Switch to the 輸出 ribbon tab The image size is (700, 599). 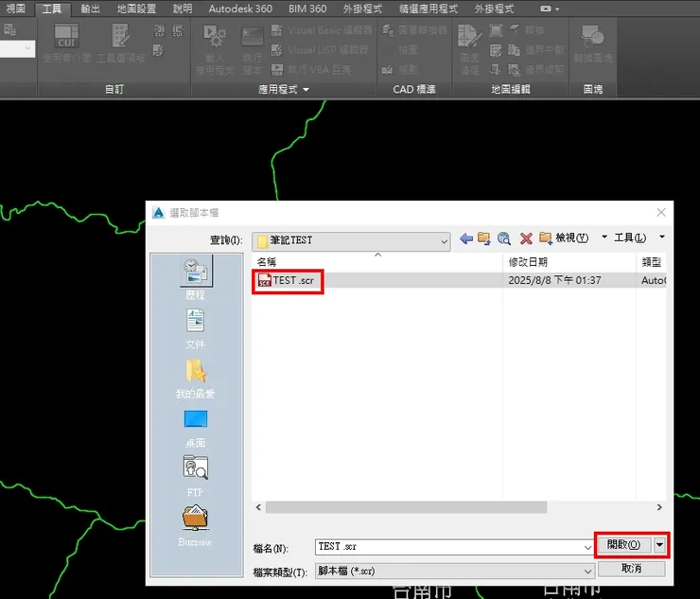pyautogui.click(x=90, y=9)
